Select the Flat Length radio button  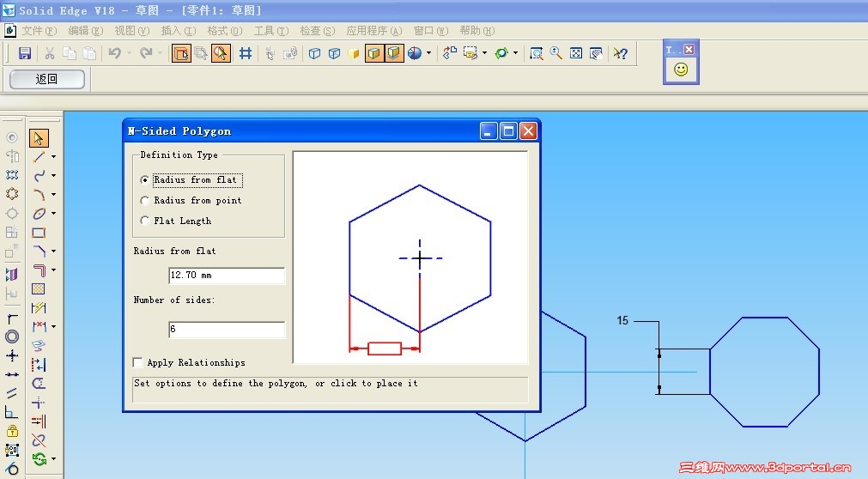(x=145, y=221)
